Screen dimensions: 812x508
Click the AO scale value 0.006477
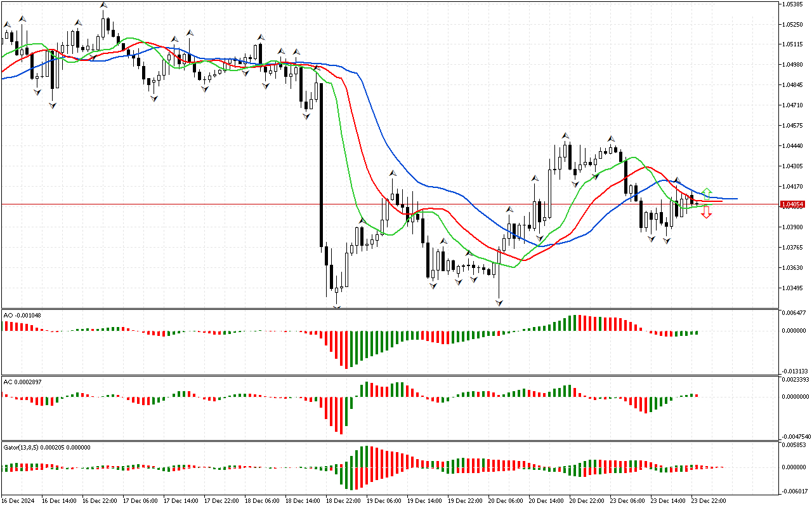tap(795, 313)
